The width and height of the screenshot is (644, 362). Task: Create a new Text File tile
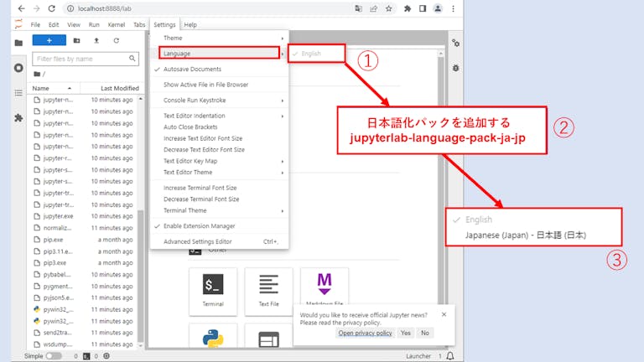click(x=268, y=292)
